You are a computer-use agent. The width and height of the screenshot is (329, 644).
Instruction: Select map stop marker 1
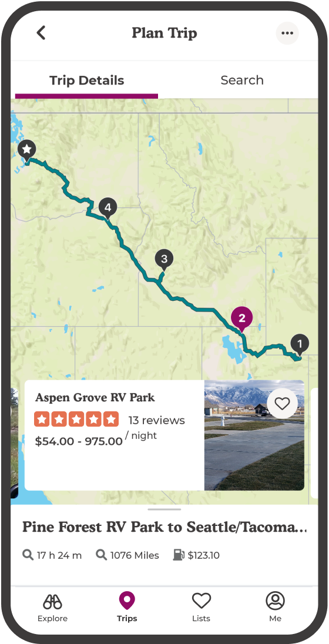(x=300, y=345)
